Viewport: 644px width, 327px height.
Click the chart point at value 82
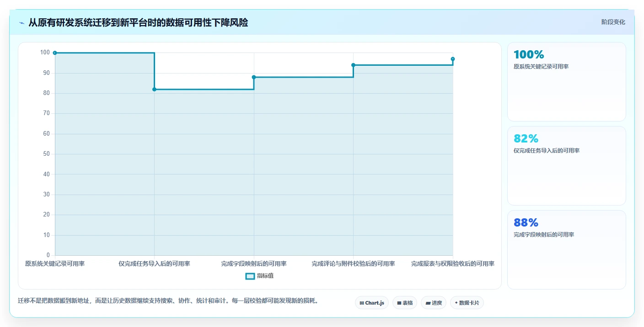click(154, 90)
